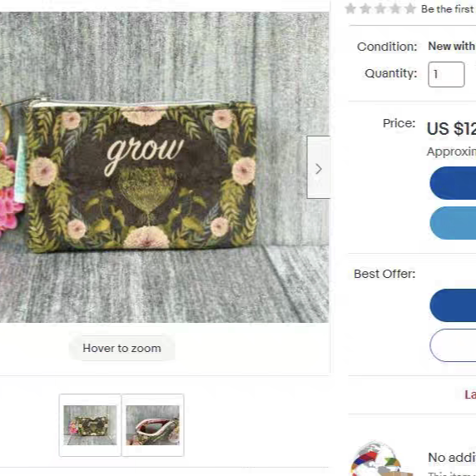Select the fourth rating star
This screenshot has height=476, width=476.
395,9
